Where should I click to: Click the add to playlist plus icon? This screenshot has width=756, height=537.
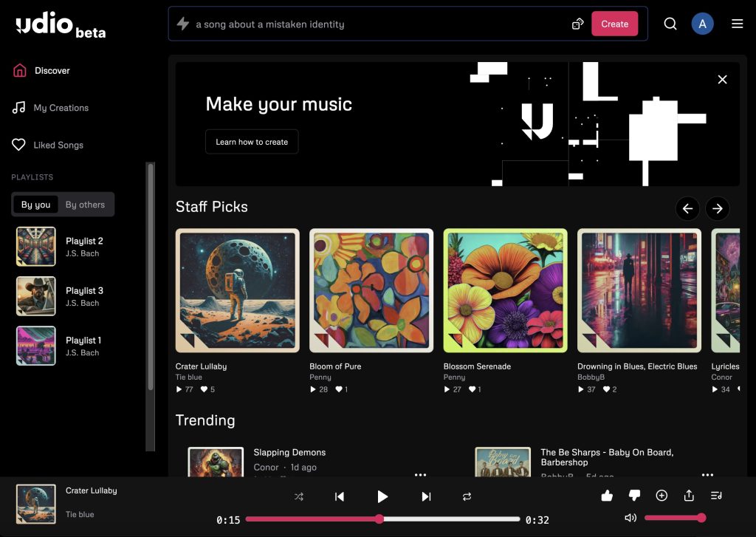[x=661, y=496]
